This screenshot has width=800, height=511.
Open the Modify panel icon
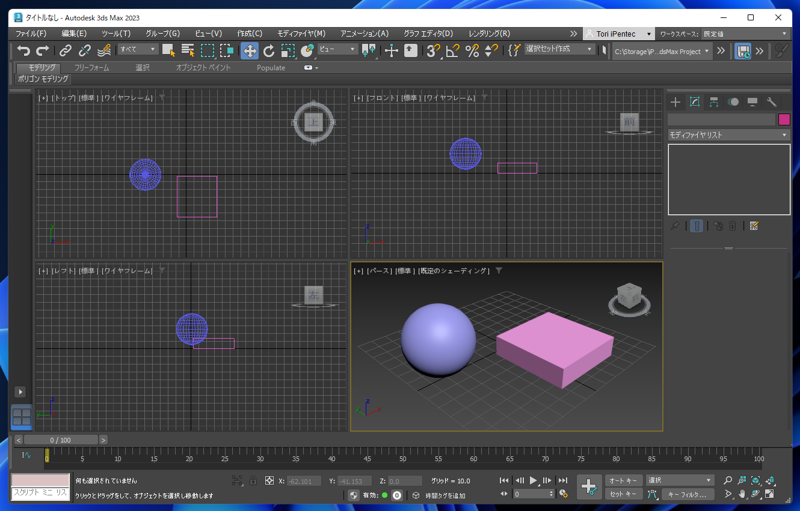(x=694, y=102)
